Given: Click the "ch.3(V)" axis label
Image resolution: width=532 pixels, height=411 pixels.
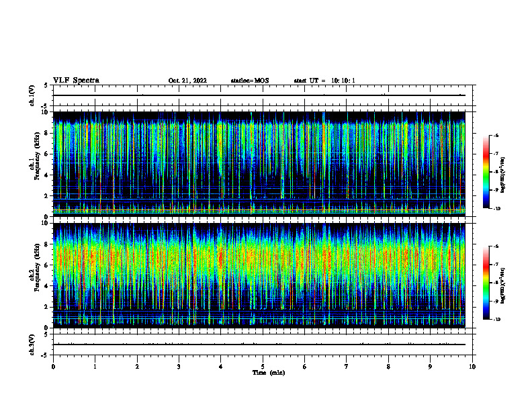Looking at the screenshot, I should (x=32, y=345).
